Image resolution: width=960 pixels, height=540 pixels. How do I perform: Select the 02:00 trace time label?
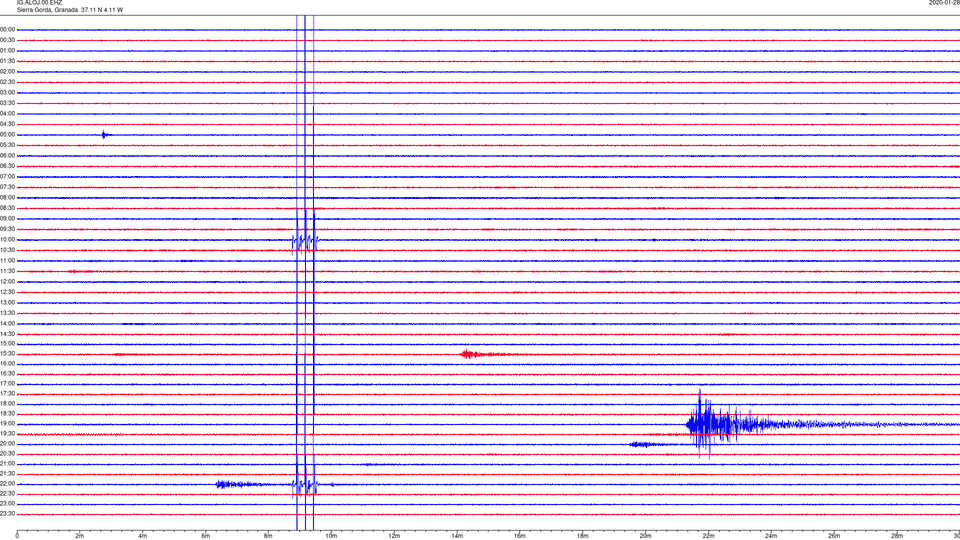click(x=7, y=72)
